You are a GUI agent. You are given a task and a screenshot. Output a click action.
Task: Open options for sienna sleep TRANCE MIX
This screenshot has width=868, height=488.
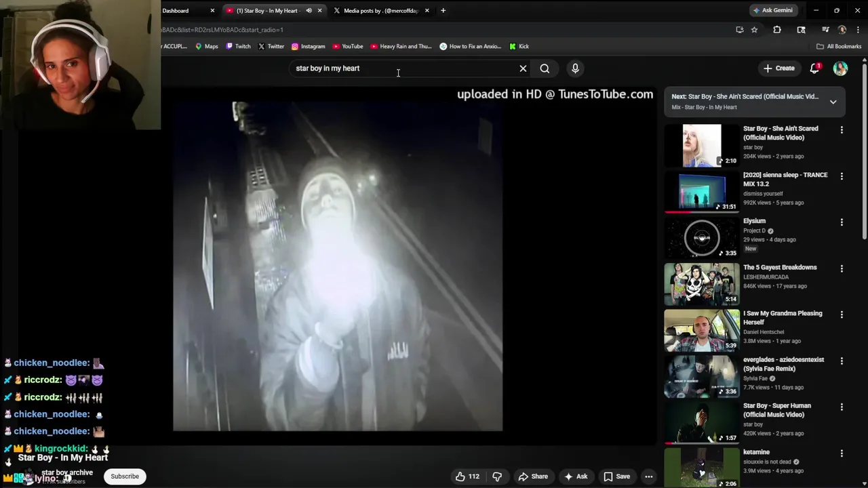[842, 176]
